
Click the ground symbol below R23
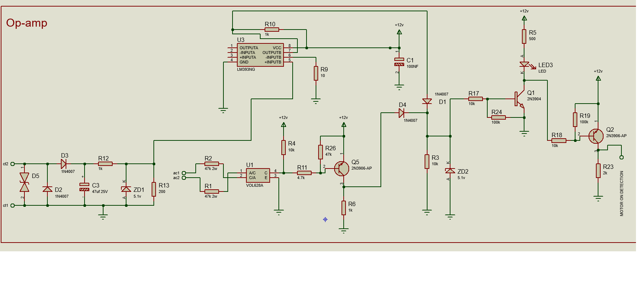(x=598, y=198)
